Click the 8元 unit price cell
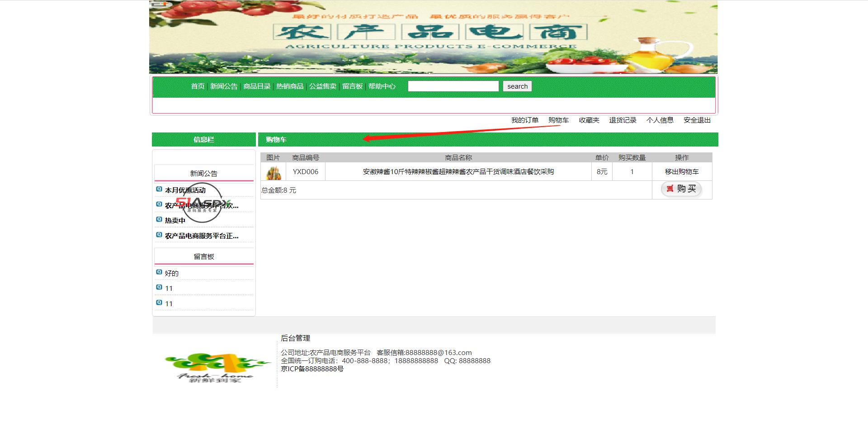The width and height of the screenshot is (868, 426). (x=602, y=172)
